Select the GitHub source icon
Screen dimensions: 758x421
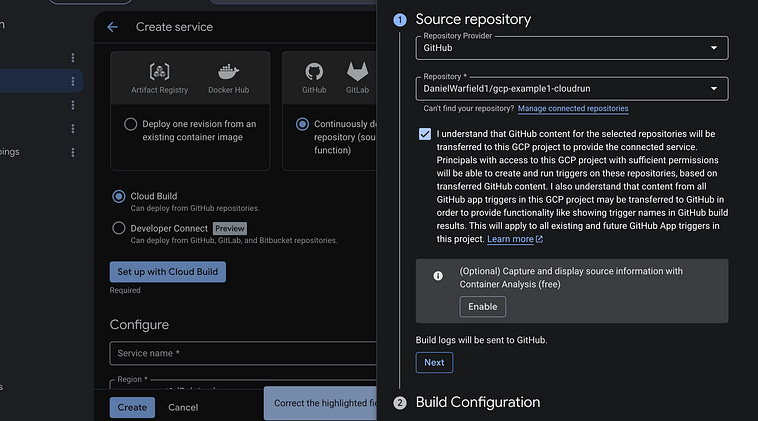point(314,72)
